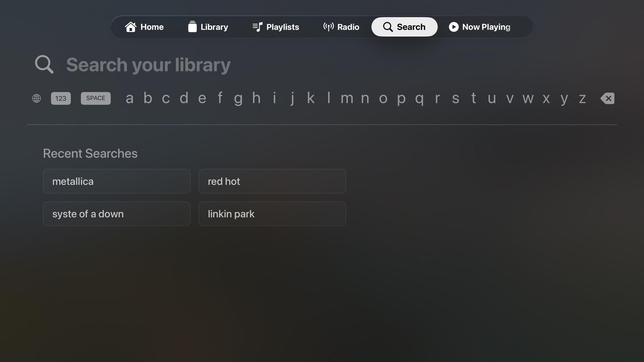Open the Home tab via its house icon
Screen dimensions: 644x362
click(x=131, y=27)
